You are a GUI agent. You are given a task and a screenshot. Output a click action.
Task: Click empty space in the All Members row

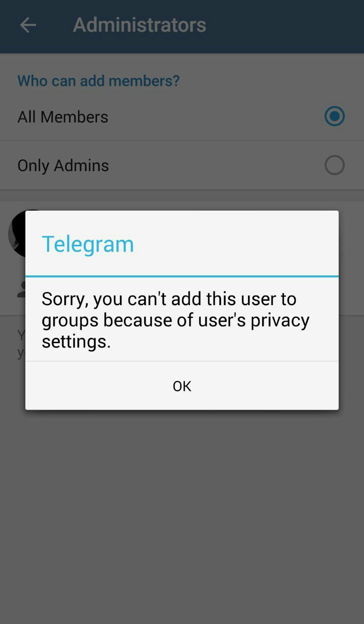click(x=214, y=117)
